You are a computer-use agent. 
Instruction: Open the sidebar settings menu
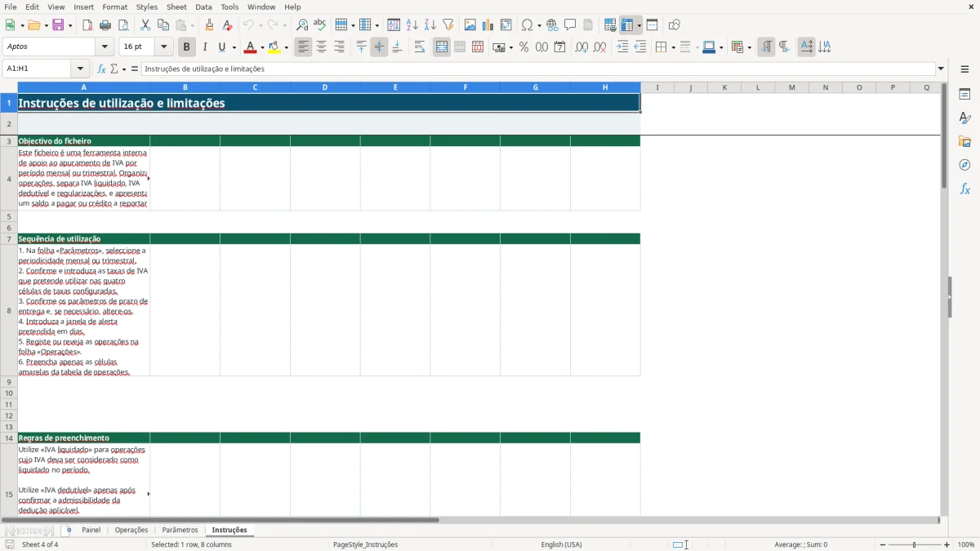(x=964, y=69)
